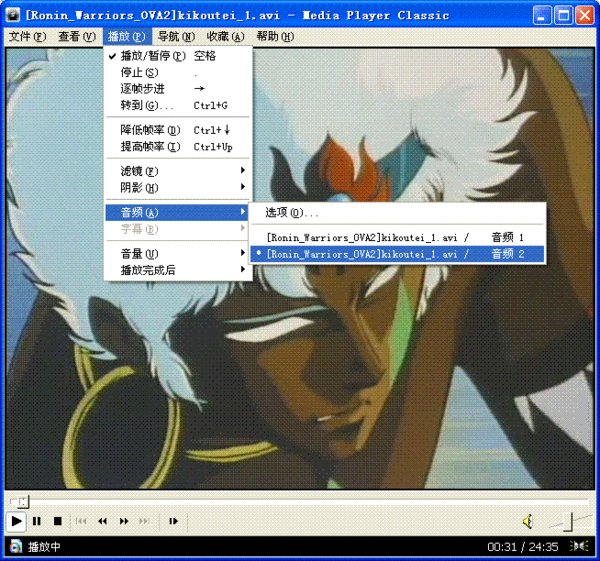Viewport: 600px width, 561px height.
Task: Choose 停止(S) from the menu
Action: point(178,72)
